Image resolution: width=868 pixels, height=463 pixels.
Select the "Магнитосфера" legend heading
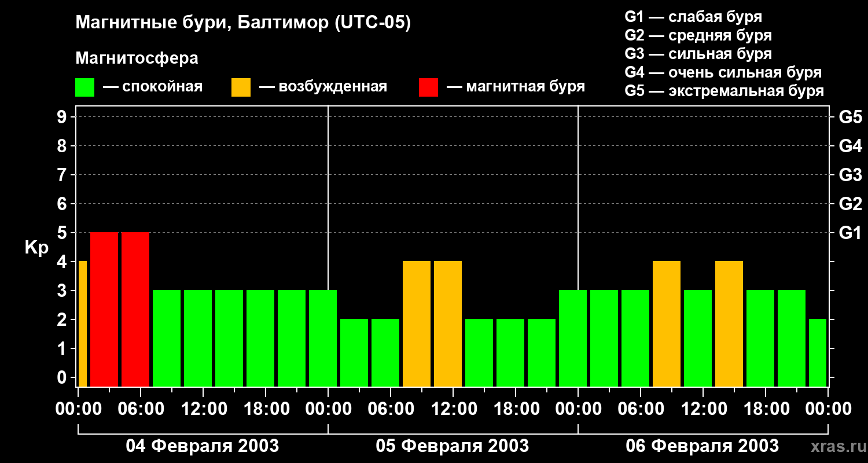pos(137,58)
